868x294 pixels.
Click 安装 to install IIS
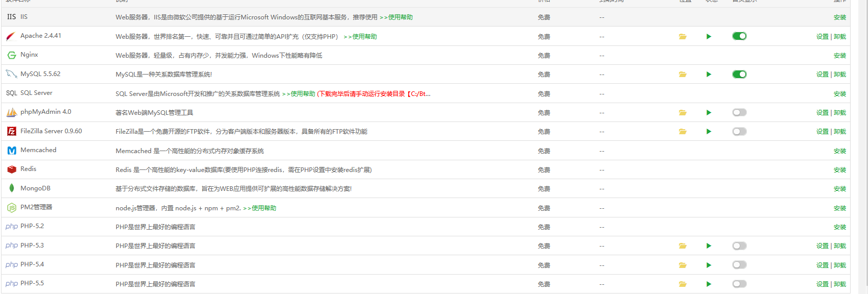click(x=840, y=17)
